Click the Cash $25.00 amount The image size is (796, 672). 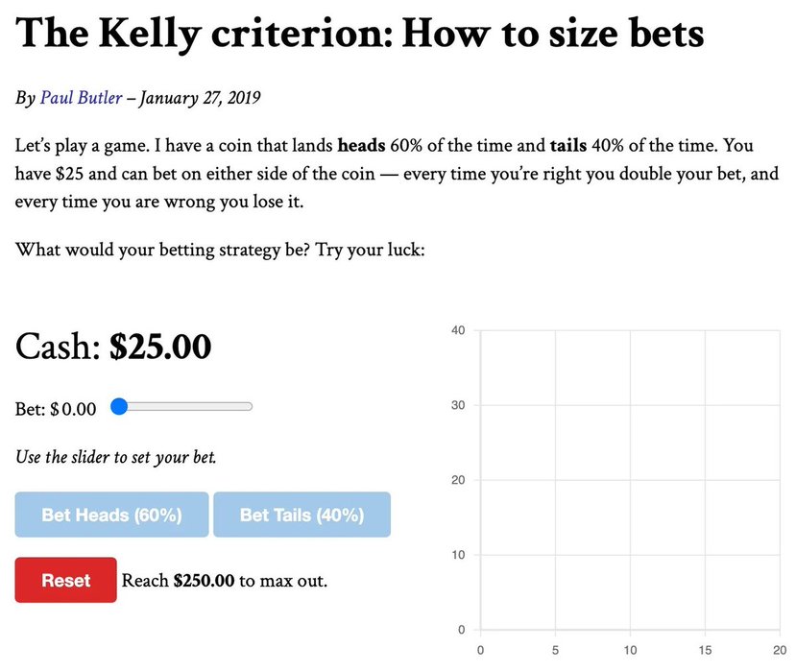(160, 347)
